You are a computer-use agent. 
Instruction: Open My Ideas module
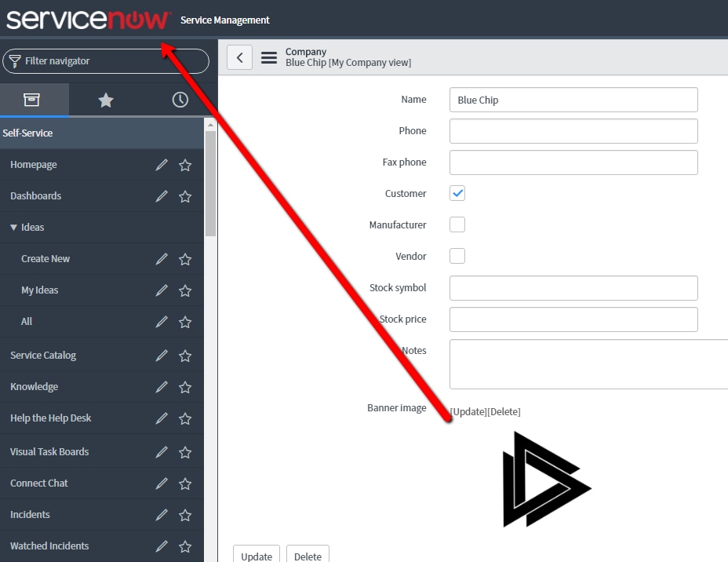pyautogui.click(x=39, y=290)
